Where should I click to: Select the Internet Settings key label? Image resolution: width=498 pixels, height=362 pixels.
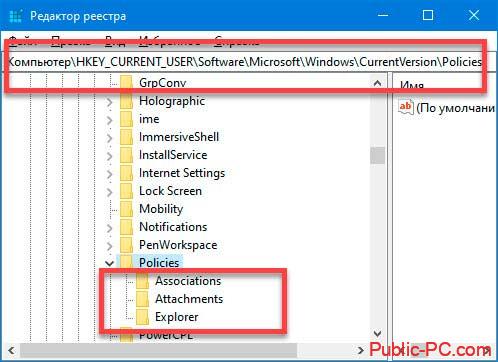pyautogui.click(x=182, y=173)
